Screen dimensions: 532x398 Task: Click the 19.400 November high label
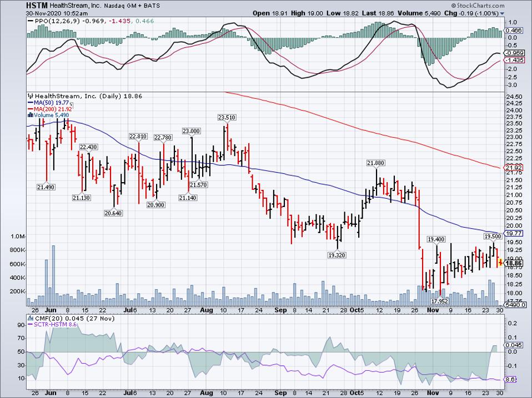tap(436, 239)
